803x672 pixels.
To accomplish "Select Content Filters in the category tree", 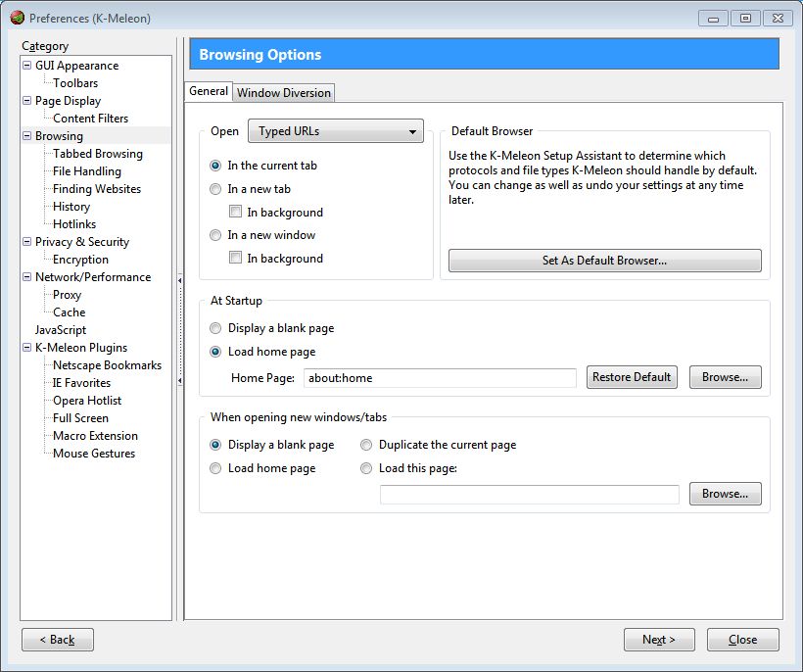I will [x=91, y=119].
